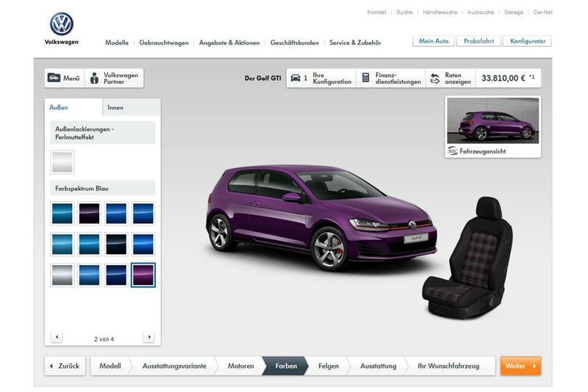Select the navy swatch beside the purple one
The height and width of the screenshot is (392, 588).
click(116, 275)
